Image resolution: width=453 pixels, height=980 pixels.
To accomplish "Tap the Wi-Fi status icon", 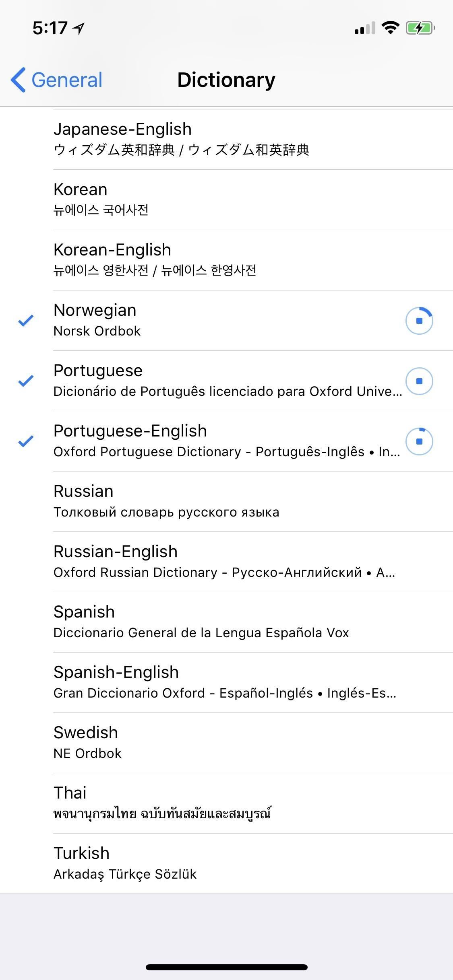I will pyautogui.click(x=390, y=28).
